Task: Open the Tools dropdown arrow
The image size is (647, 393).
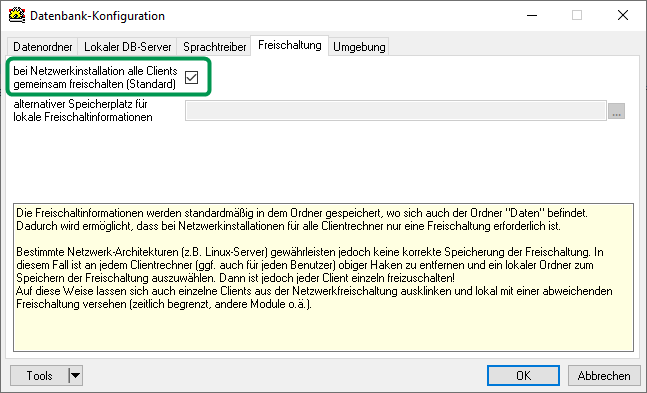Action: (76, 376)
